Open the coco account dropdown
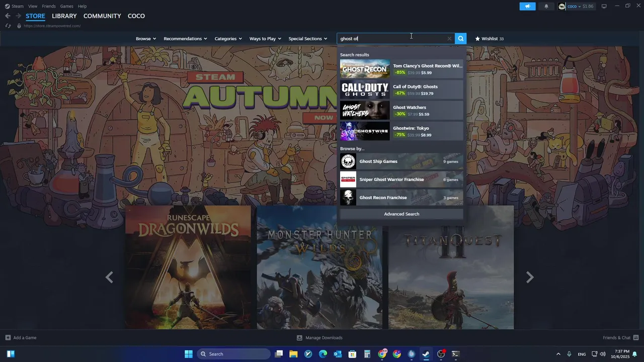The image size is (644, 362). (x=574, y=6)
